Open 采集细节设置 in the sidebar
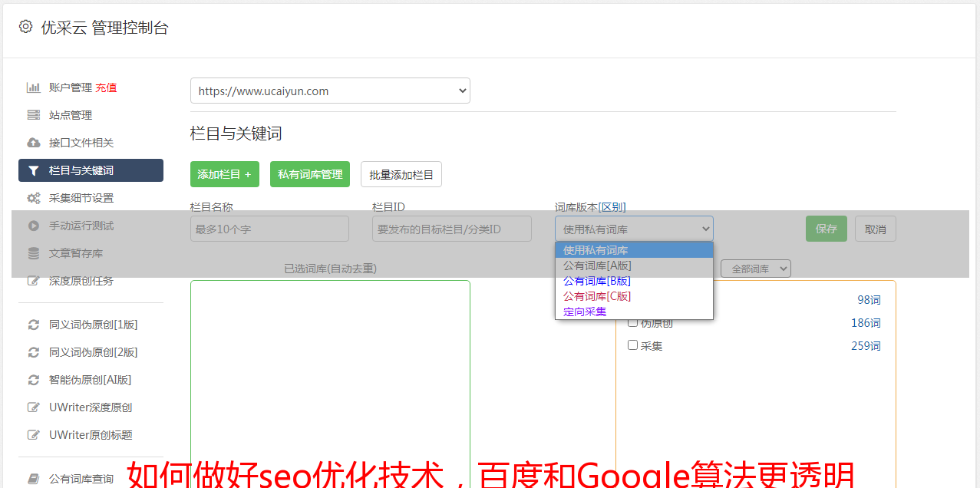Image resolution: width=980 pixels, height=488 pixels. 81,198
